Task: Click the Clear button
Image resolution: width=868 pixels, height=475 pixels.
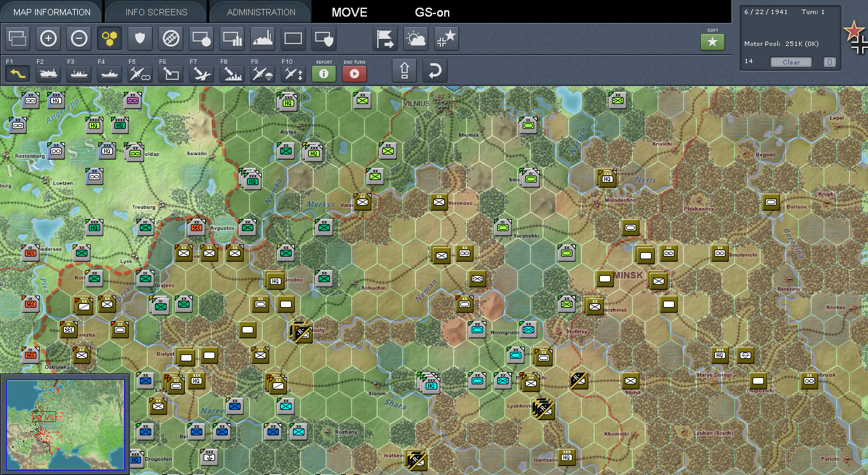Action: click(791, 62)
